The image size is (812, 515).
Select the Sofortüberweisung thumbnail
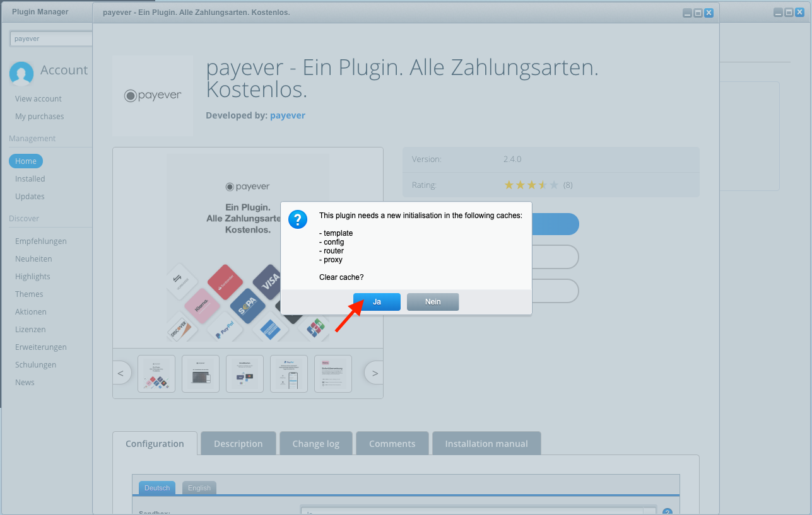point(333,374)
